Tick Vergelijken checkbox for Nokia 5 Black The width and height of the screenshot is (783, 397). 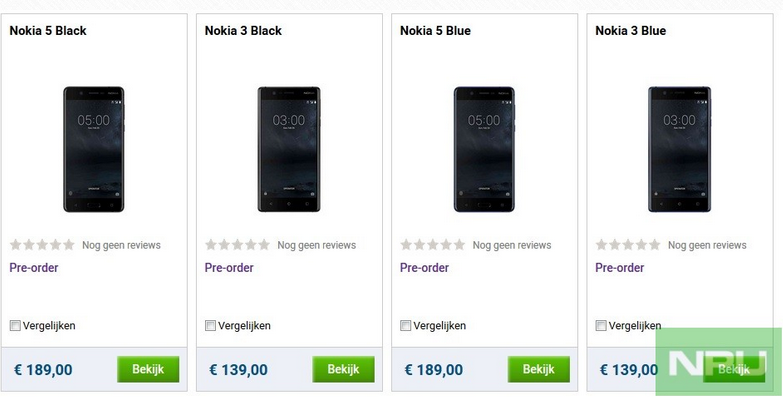point(15,326)
